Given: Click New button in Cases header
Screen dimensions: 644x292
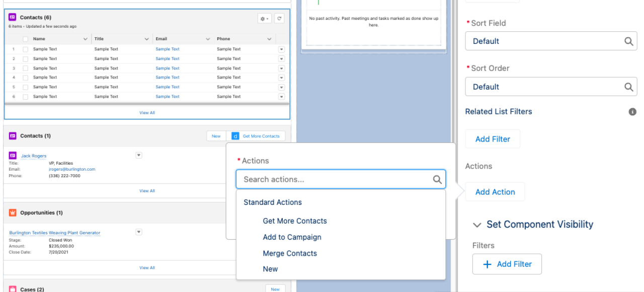Looking at the screenshot, I should (275, 289).
